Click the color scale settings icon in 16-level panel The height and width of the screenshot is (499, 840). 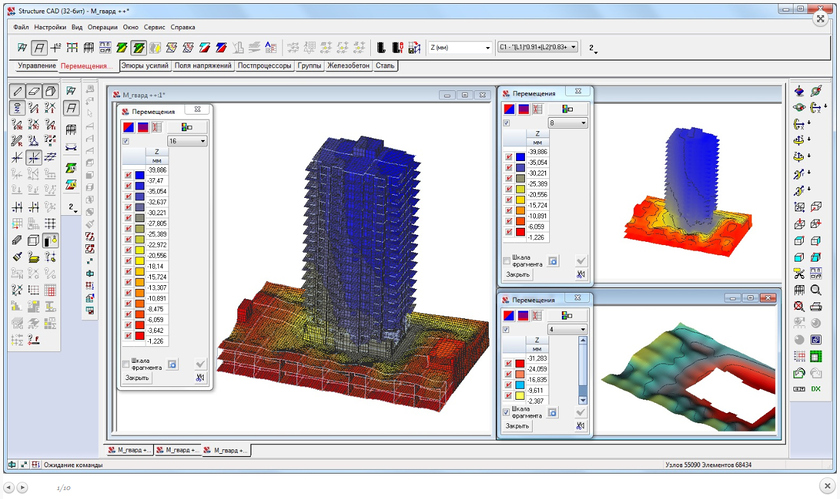click(x=188, y=127)
